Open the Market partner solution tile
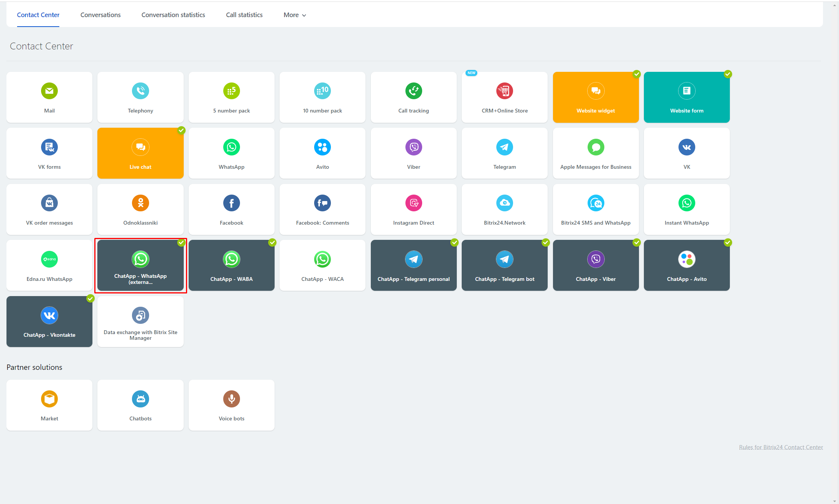 [x=49, y=405]
